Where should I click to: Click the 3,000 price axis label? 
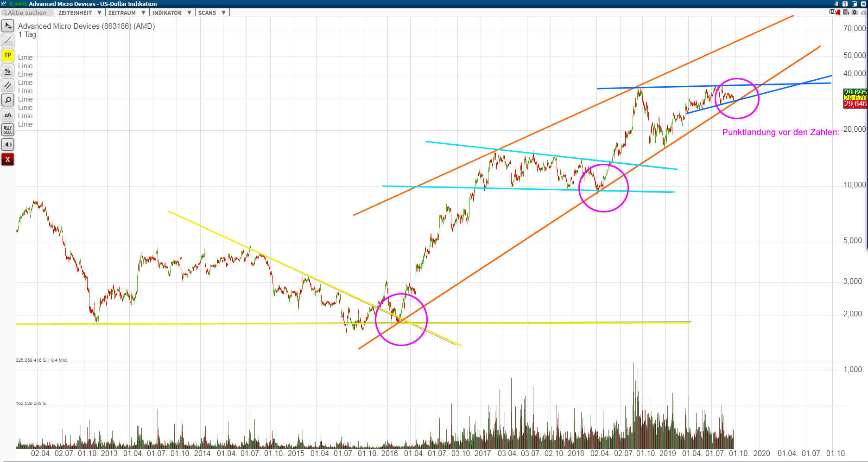coord(853,281)
